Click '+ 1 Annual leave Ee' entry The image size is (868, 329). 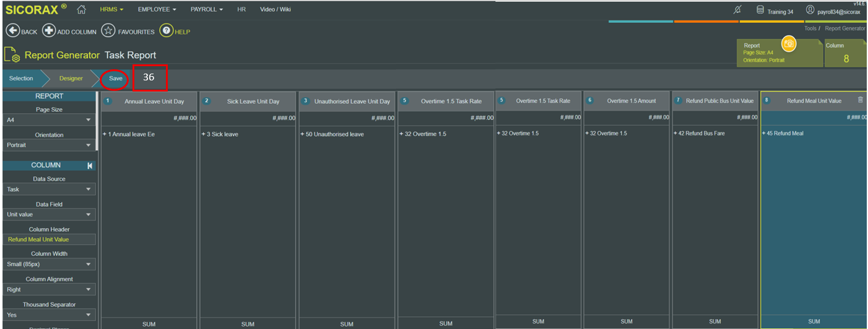pyautogui.click(x=129, y=134)
